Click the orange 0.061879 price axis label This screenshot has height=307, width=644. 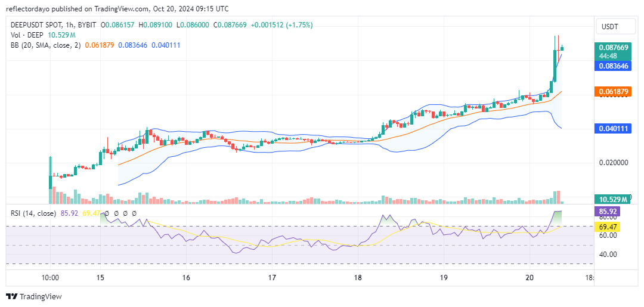pyautogui.click(x=612, y=92)
